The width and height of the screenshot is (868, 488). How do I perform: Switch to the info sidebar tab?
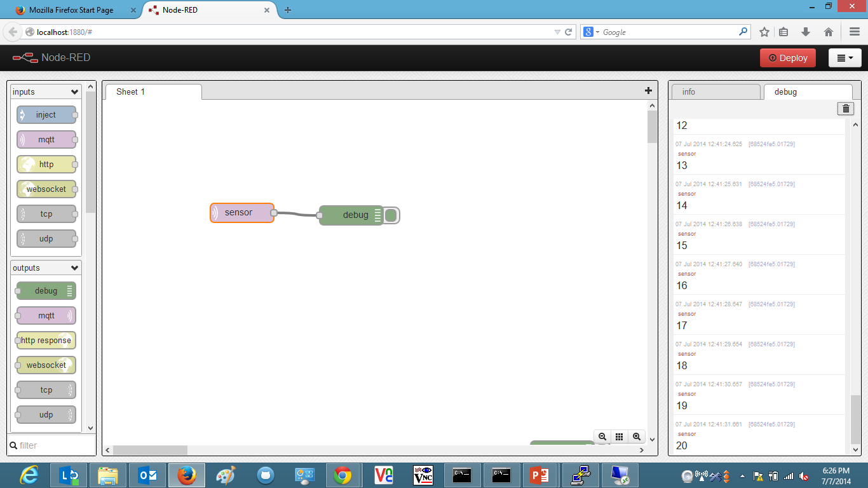pos(715,92)
